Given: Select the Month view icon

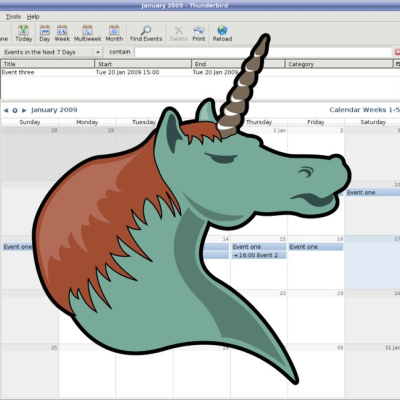Looking at the screenshot, I should (x=114, y=30).
